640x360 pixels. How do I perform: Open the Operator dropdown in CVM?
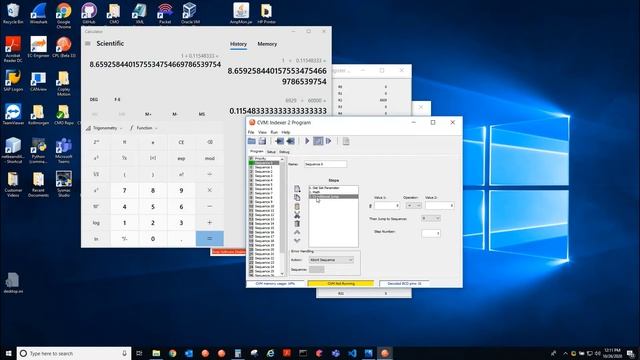pos(413,206)
